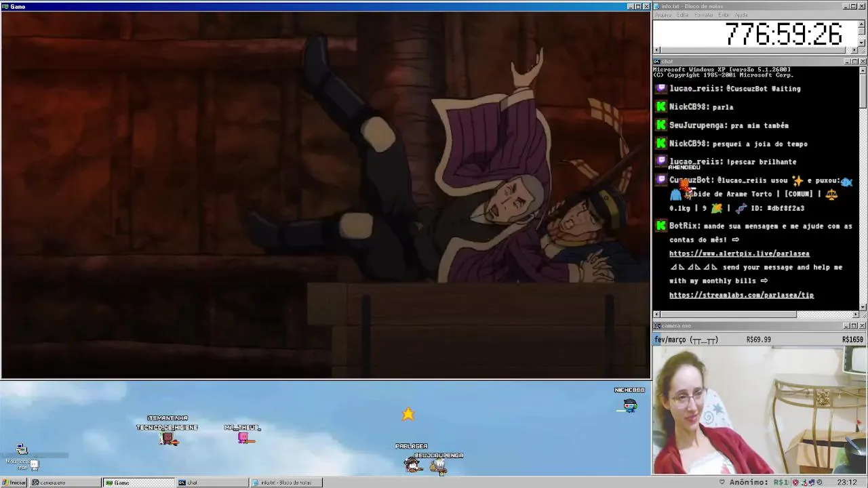Click the Twitch badge beside lucao_reiis !pescar brilhante
The image size is (868, 488).
click(661, 161)
